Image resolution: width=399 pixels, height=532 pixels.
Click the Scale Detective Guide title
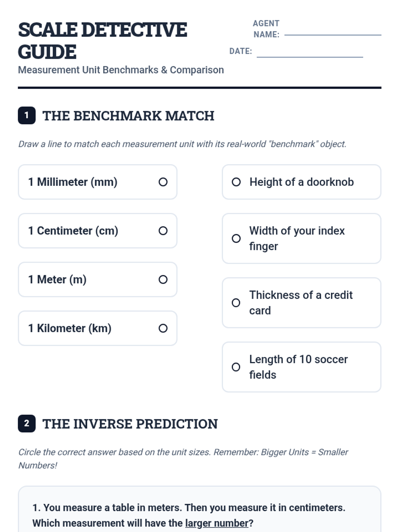tap(102, 41)
